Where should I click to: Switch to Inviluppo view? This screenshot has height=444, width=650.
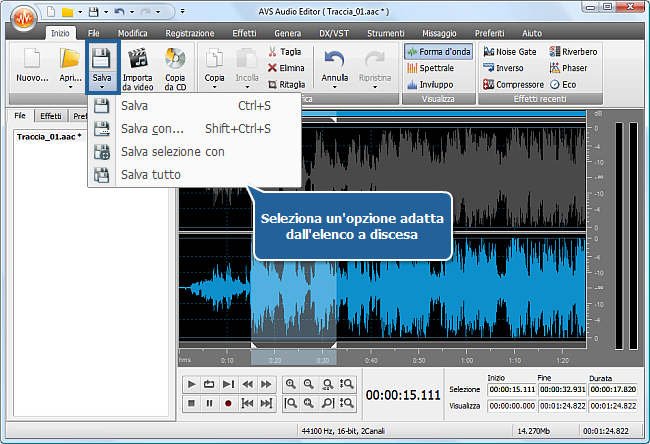pos(430,85)
